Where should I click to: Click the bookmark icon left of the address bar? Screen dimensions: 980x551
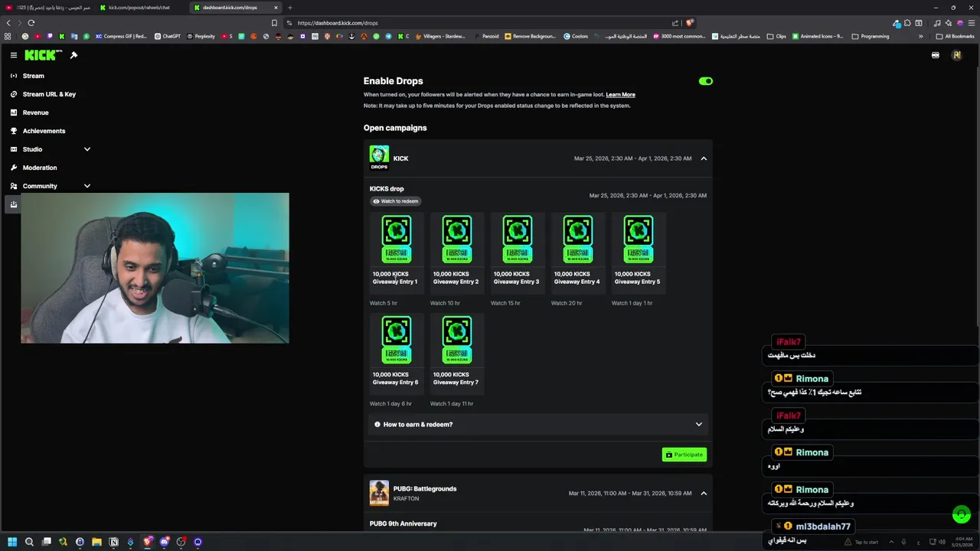(274, 23)
